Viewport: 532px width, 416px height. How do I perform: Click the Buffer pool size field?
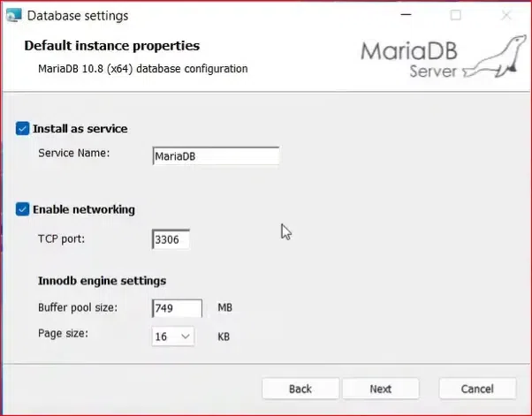[x=177, y=308]
